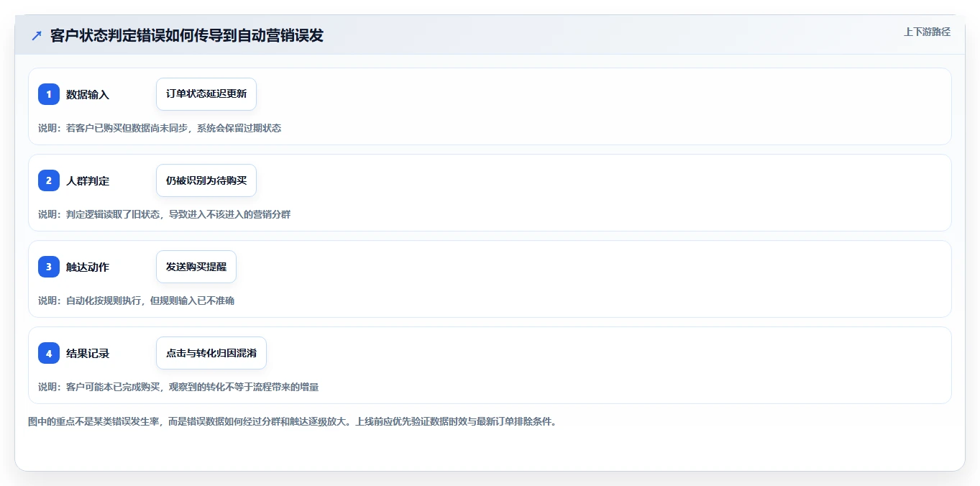Click the step number 1 badge

49,94
